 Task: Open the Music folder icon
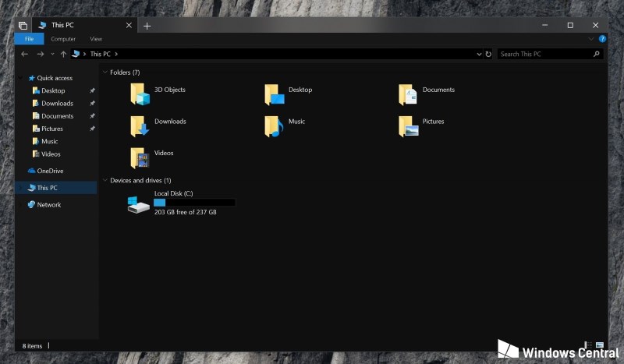274,125
